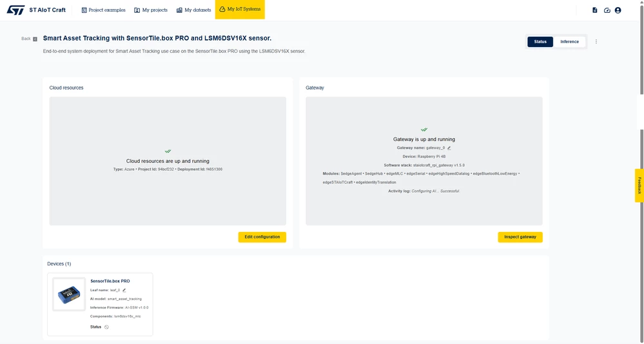Click the Software stack version text

[x=424, y=165]
